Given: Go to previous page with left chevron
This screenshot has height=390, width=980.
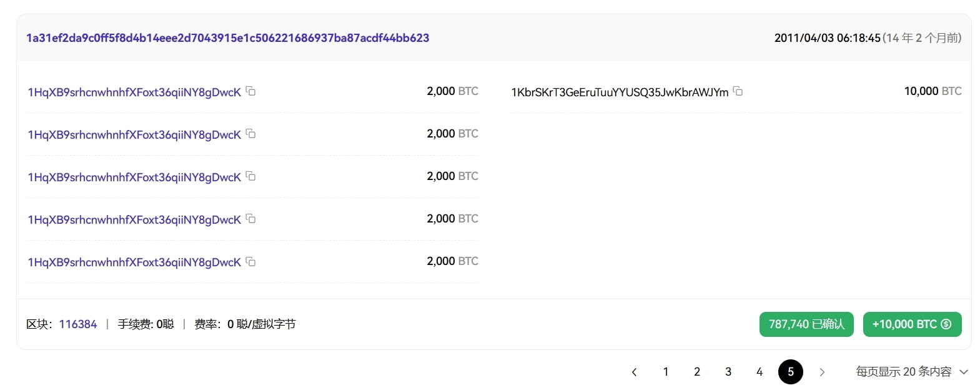Looking at the screenshot, I should [634, 372].
